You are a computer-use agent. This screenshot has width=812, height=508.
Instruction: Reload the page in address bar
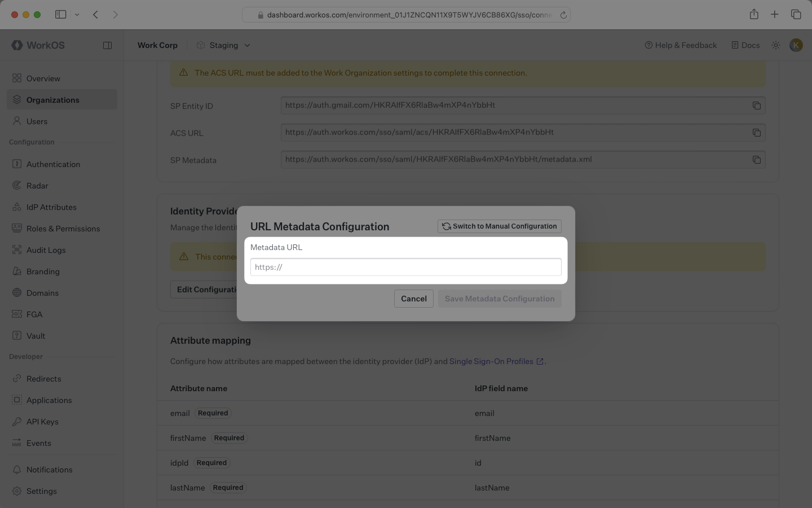coord(563,15)
